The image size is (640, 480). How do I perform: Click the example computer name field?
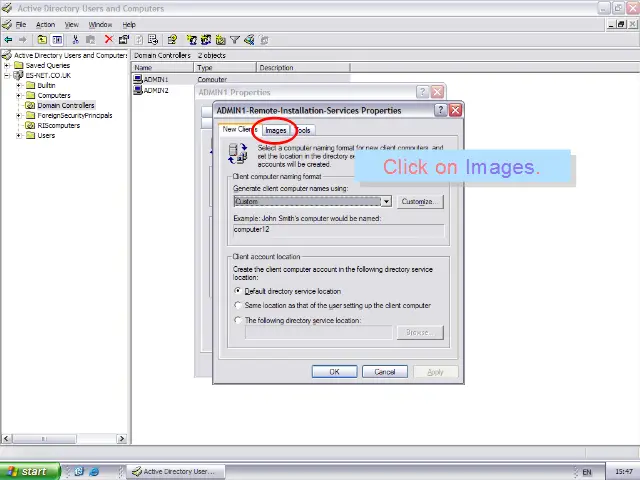338,230
